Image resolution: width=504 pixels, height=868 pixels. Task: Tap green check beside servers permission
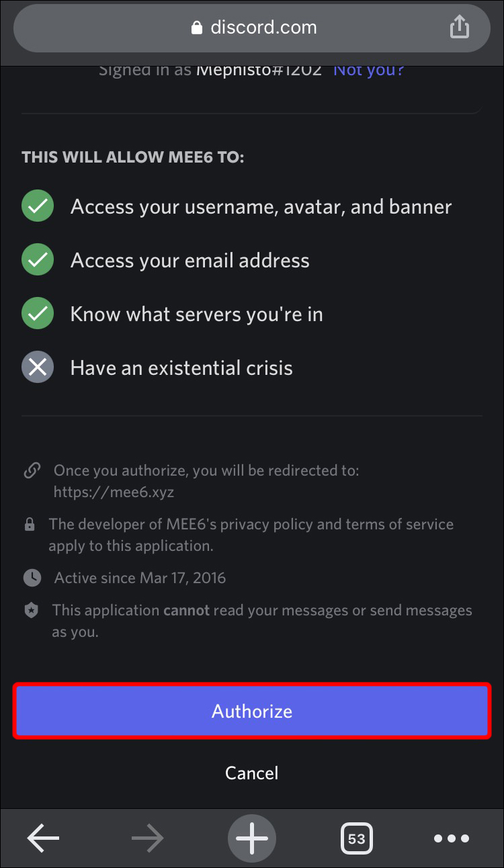pyautogui.click(x=38, y=314)
